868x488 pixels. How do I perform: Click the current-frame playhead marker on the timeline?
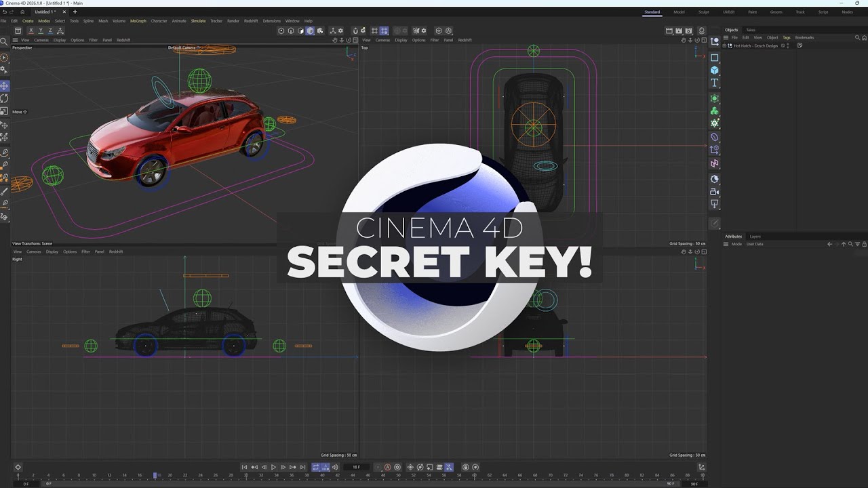pyautogui.click(x=155, y=476)
